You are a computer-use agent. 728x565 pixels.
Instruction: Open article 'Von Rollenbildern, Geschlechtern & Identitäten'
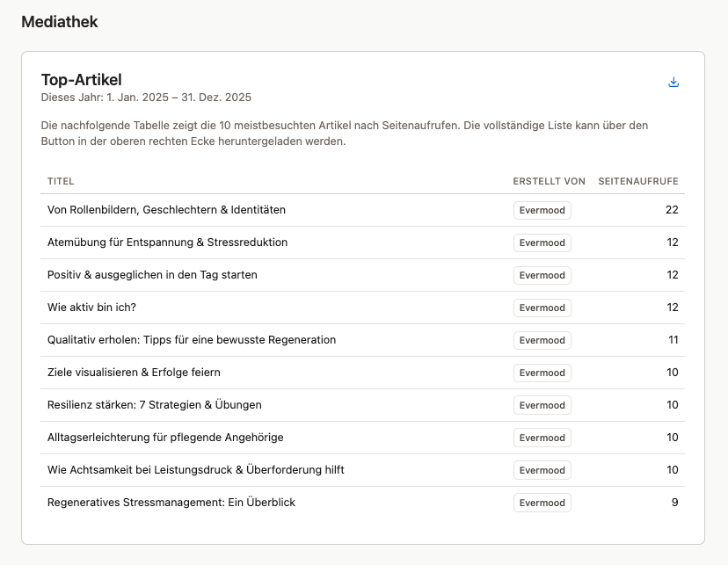[166, 210]
